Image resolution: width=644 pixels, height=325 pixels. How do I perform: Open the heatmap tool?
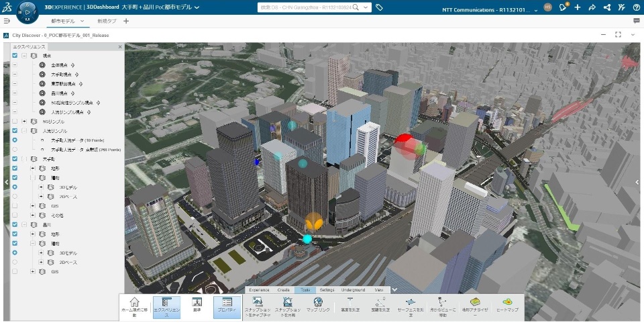point(507,302)
